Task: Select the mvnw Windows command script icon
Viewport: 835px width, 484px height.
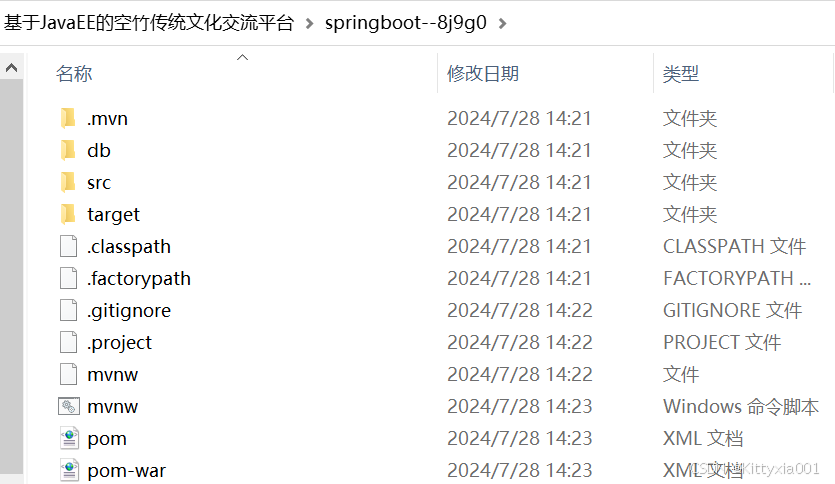Action: tap(69, 406)
